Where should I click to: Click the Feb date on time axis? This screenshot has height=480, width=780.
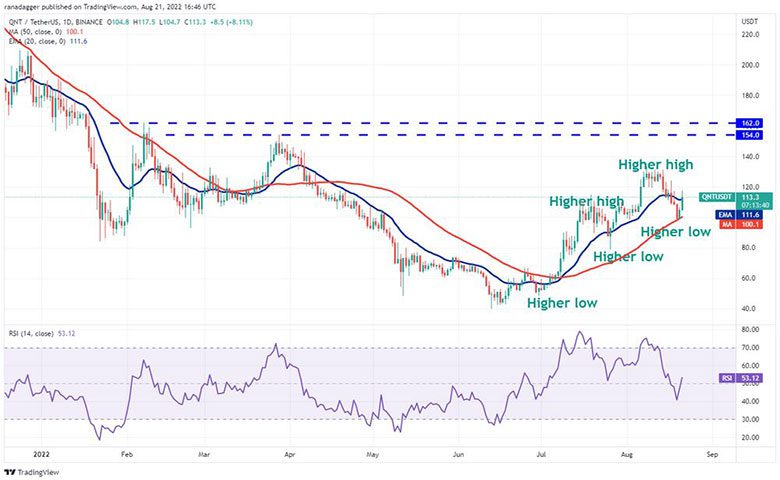tap(127, 455)
